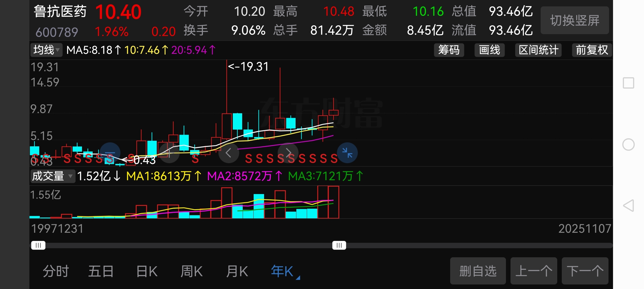Click the 切换竖屏 button
This screenshot has height=289, width=644.
pyautogui.click(x=575, y=21)
